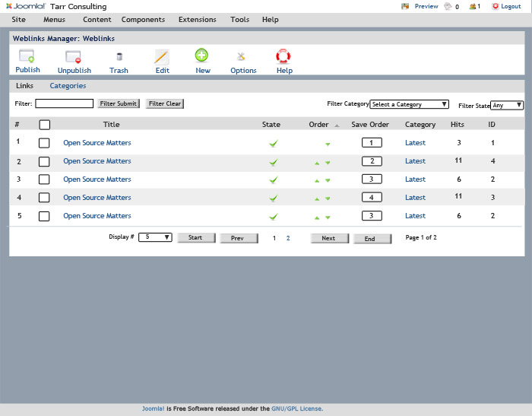Switch to the Categories tab
Screen dimensions: 532x416
[x=68, y=86]
